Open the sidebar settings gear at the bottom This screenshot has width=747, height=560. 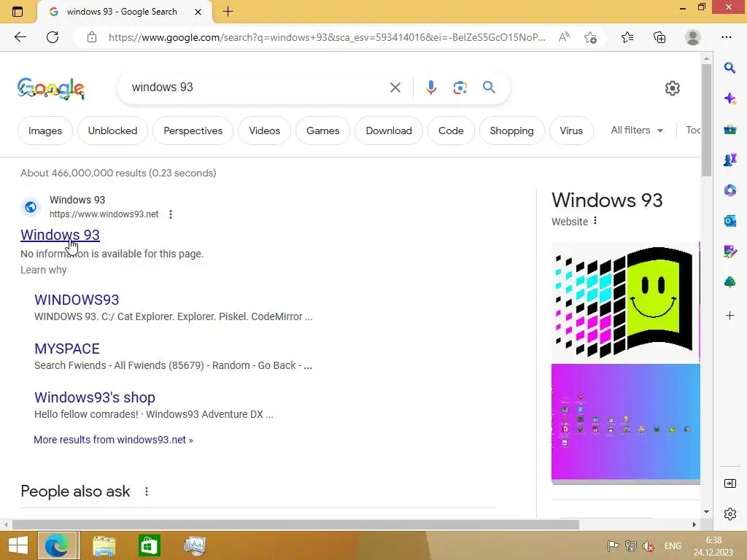point(729,514)
